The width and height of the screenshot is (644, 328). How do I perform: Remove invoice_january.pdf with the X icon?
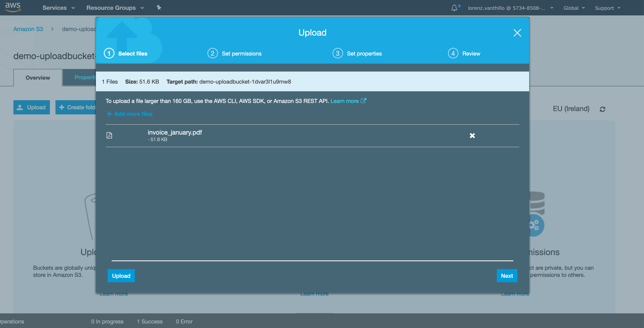pyautogui.click(x=472, y=136)
